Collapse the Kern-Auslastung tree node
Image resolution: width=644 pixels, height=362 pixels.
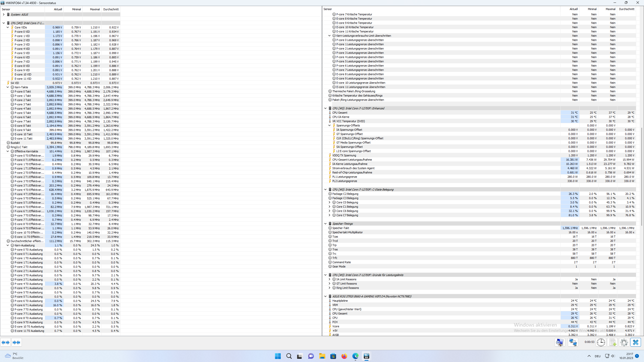click(8, 245)
